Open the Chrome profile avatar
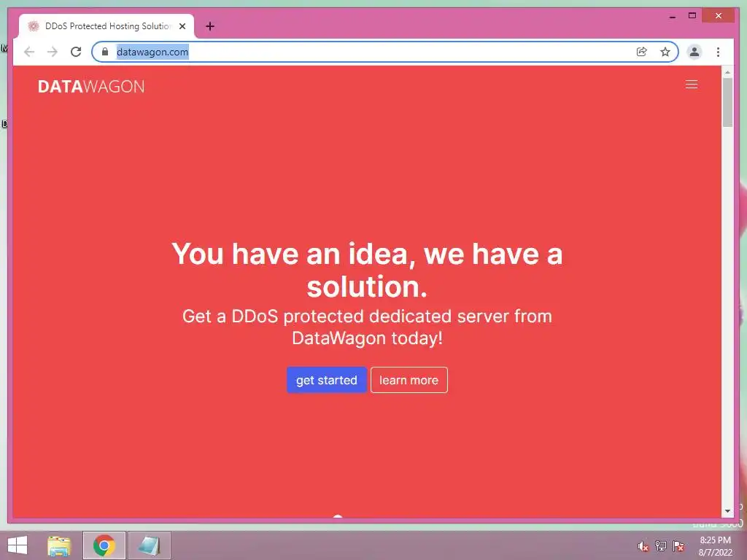The image size is (747, 560). 694,52
